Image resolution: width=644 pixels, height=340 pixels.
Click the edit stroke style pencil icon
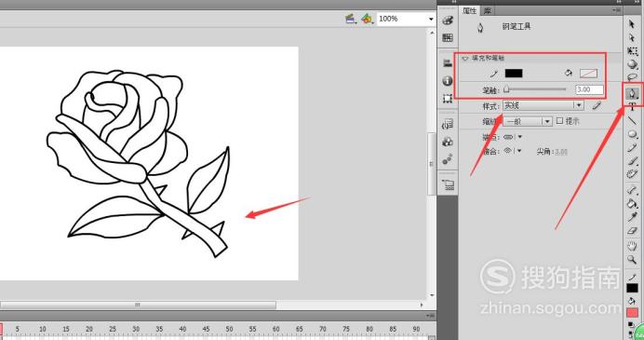pyautogui.click(x=597, y=106)
